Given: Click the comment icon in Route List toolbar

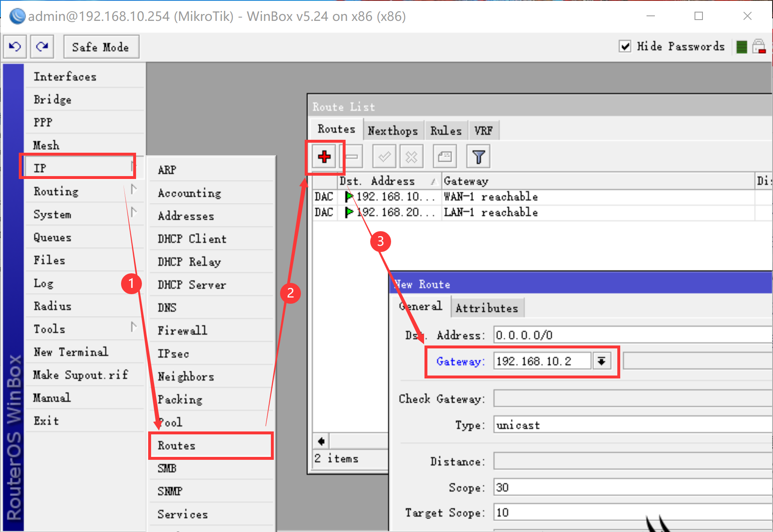Looking at the screenshot, I should click(x=445, y=156).
